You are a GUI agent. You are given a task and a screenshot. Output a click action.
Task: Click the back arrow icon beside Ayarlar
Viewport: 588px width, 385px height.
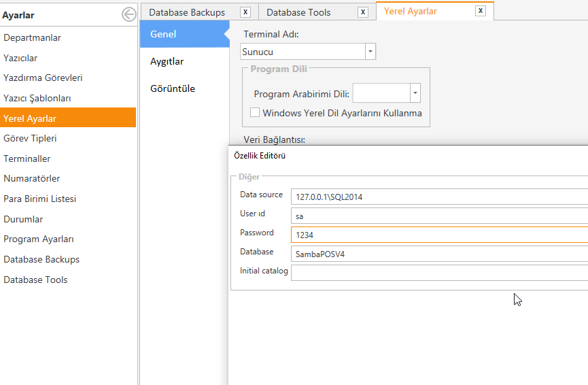point(128,15)
